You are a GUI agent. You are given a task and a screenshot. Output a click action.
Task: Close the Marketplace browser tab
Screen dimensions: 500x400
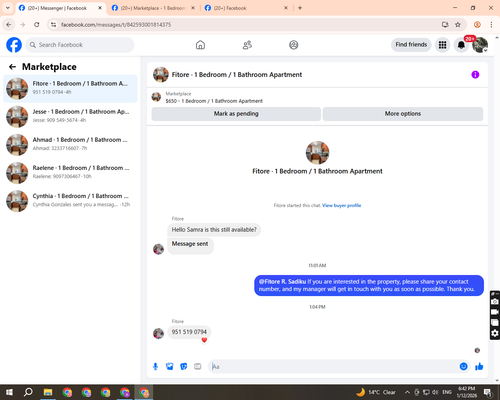coord(193,8)
